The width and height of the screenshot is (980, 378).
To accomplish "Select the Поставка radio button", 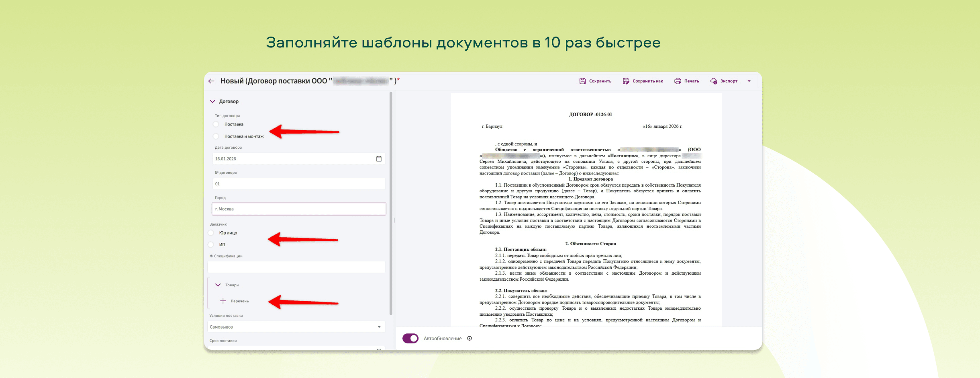I will 216,124.
